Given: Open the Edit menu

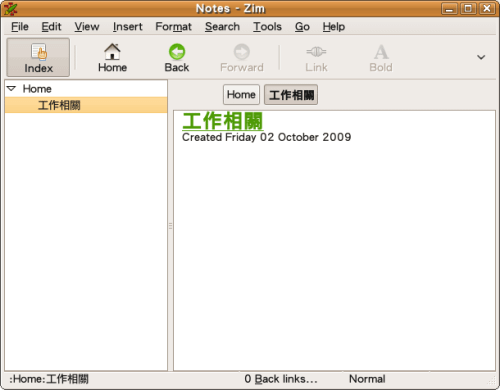Looking at the screenshot, I should click(51, 27).
